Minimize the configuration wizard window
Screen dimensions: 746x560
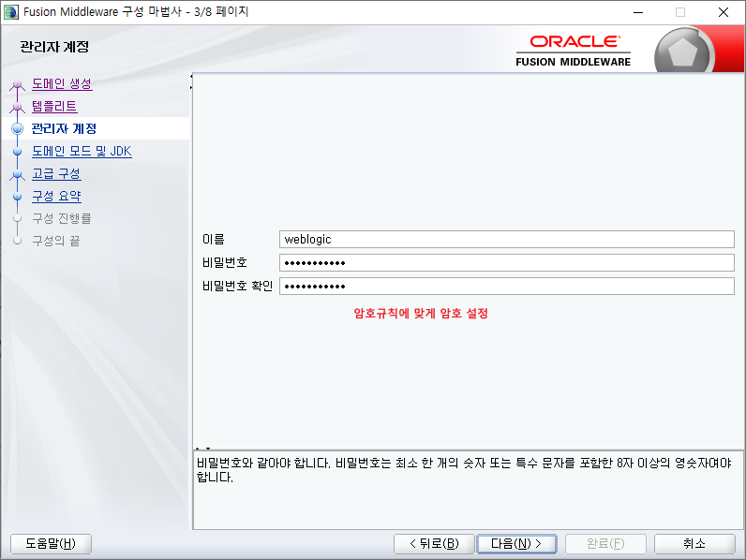click(x=638, y=12)
